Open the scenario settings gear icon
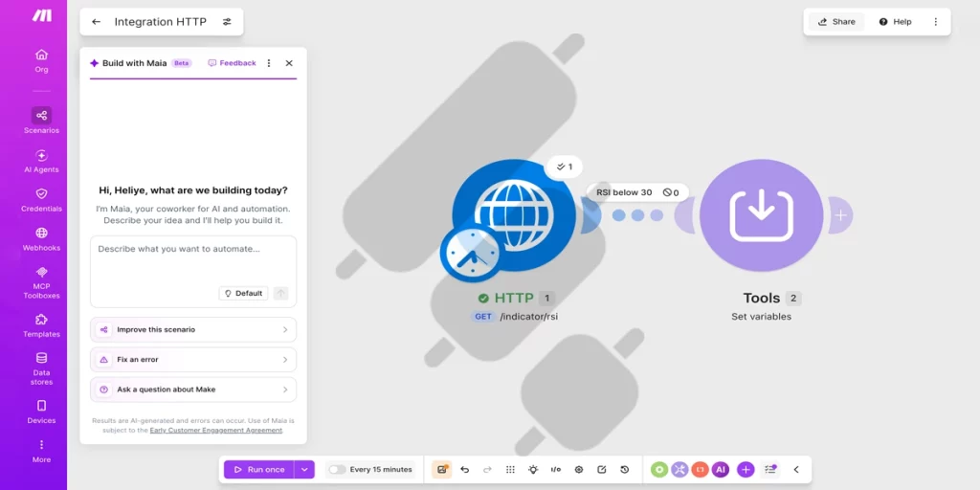The width and height of the screenshot is (980, 490). (x=579, y=469)
